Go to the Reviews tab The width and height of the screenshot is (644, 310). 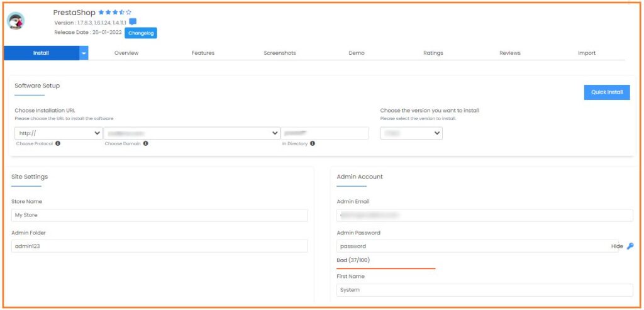[510, 53]
